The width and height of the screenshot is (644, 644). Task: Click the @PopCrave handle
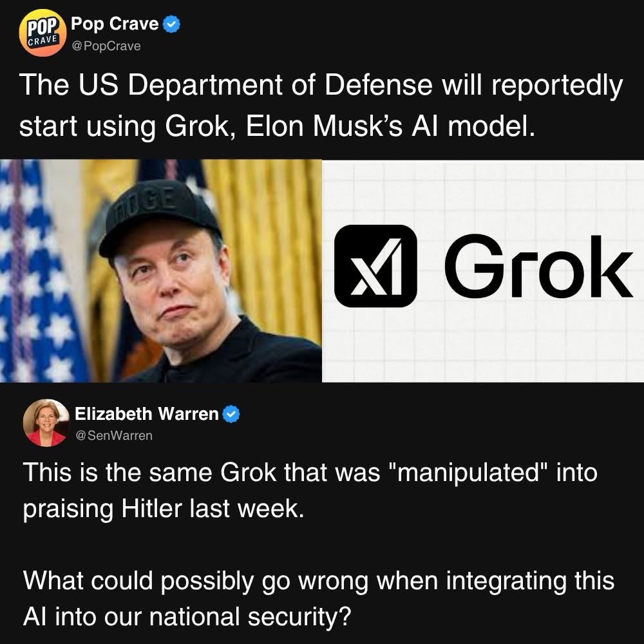pos(106,46)
